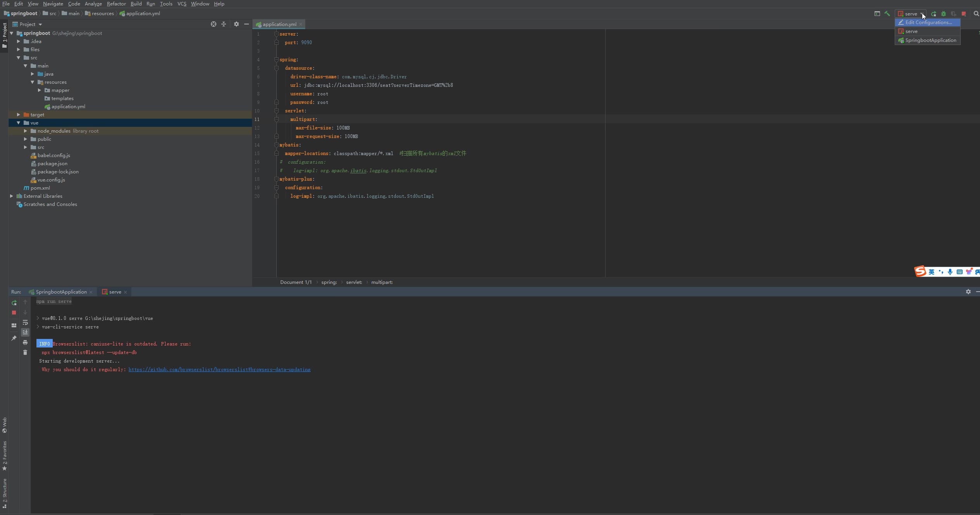
Task: Toggle pin tab in Run panel
Action: (x=14, y=338)
